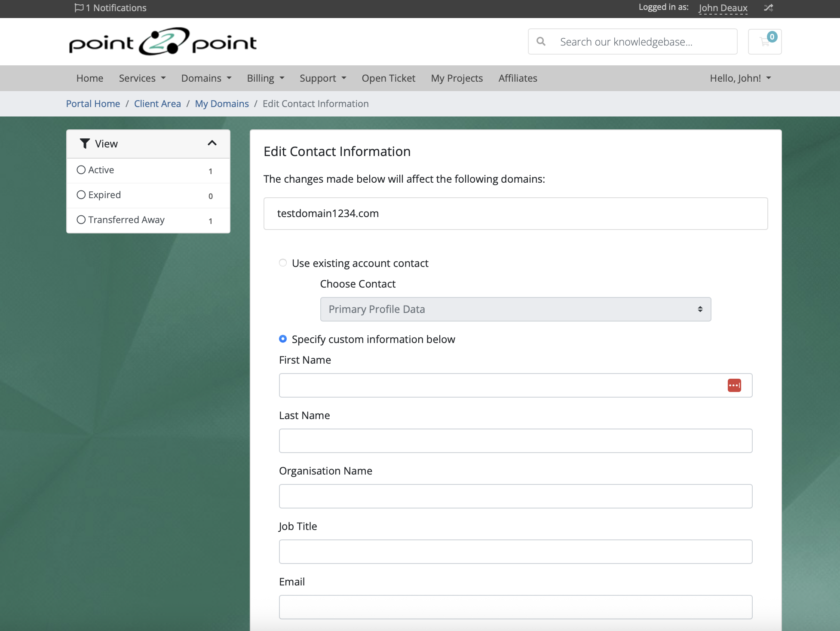Go to My Projects
This screenshot has width=840, height=631.
click(457, 78)
